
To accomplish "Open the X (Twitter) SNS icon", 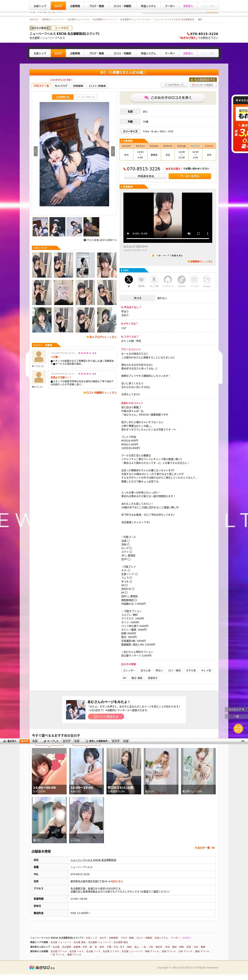I will (129, 280).
